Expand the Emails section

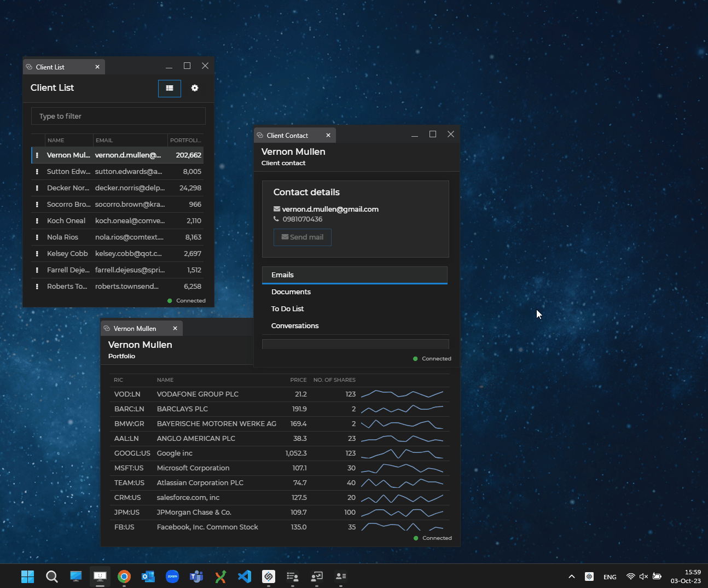tap(355, 275)
